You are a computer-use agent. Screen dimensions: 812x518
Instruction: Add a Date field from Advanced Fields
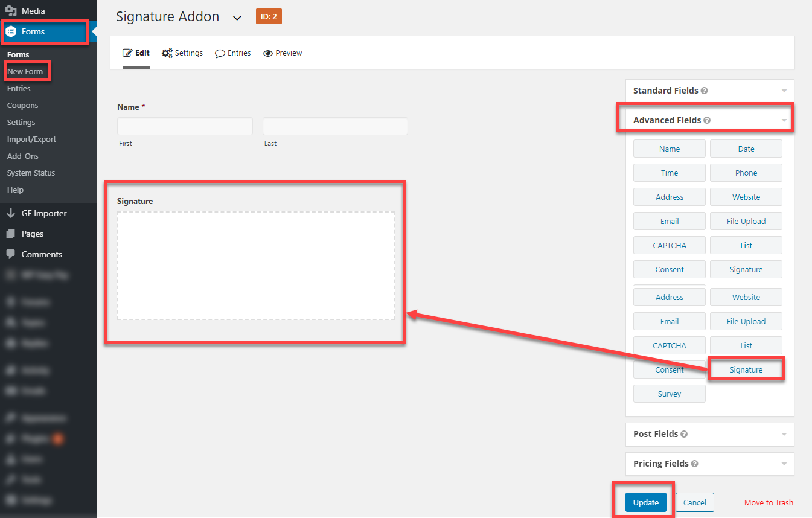click(x=746, y=149)
